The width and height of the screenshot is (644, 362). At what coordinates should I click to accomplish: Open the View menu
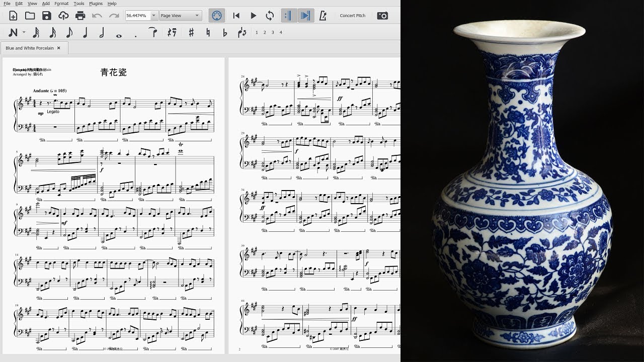click(32, 4)
